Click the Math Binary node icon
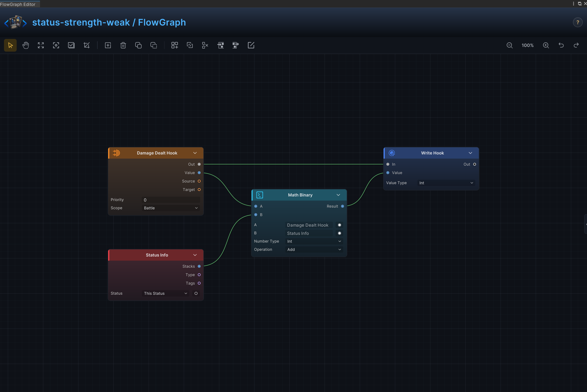Screen dimensions: 587x392 pos(260,195)
